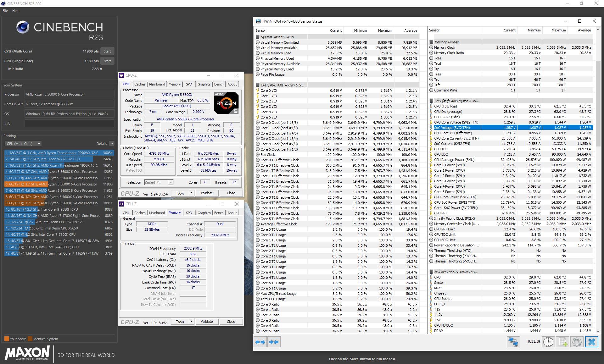Select highlighted 3.7 GHz 5600X 11900 ranking row
The width and height of the screenshot is (604, 364).
tap(59, 184)
